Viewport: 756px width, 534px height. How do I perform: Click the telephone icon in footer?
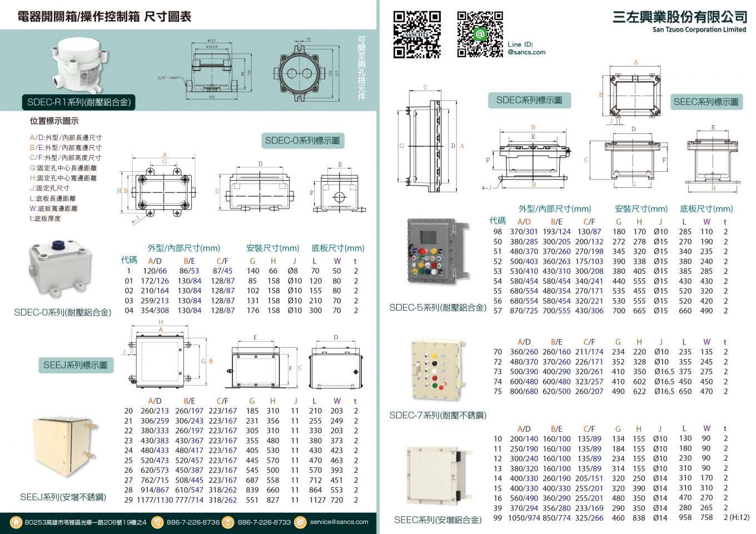coord(157,522)
